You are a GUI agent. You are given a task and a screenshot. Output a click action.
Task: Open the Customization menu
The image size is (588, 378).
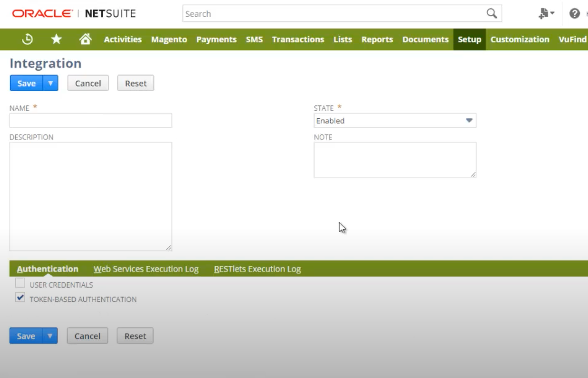(x=520, y=39)
